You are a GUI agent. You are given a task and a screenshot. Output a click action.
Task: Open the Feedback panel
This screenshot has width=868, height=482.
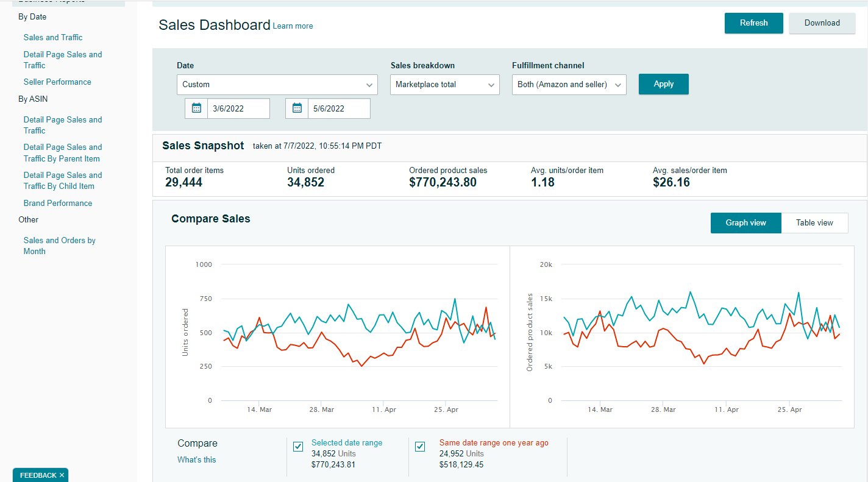[x=38, y=475]
